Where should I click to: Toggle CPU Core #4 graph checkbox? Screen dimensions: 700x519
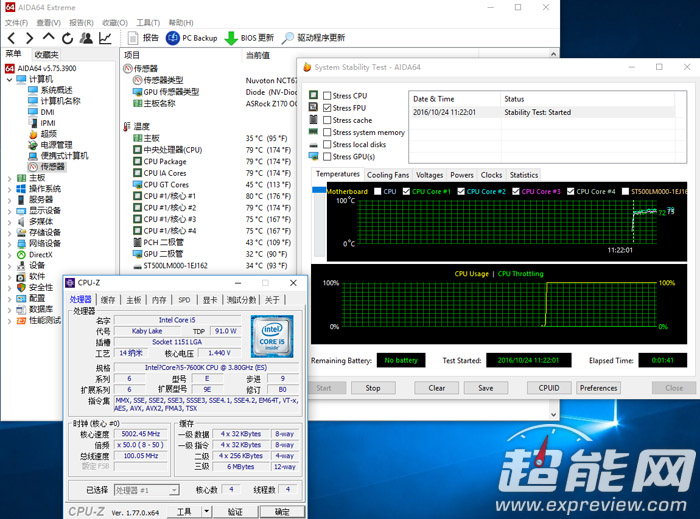[x=571, y=191]
